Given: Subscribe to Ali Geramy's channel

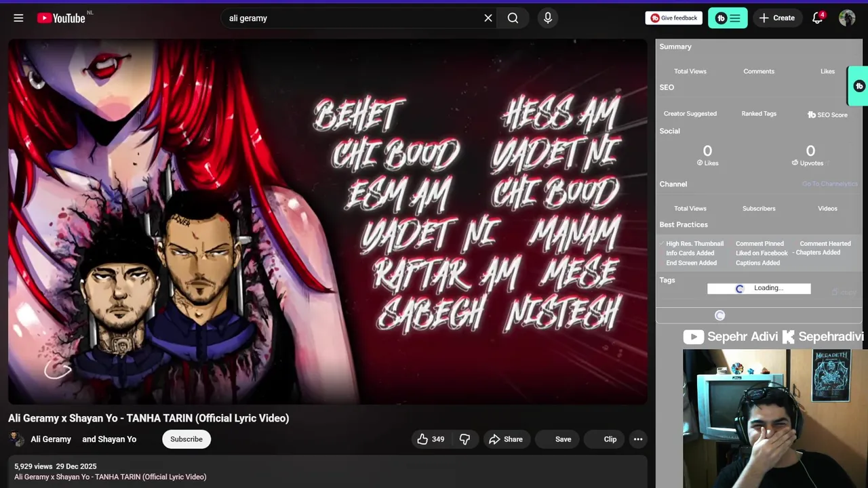Looking at the screenshot, I should click(186, 439).
